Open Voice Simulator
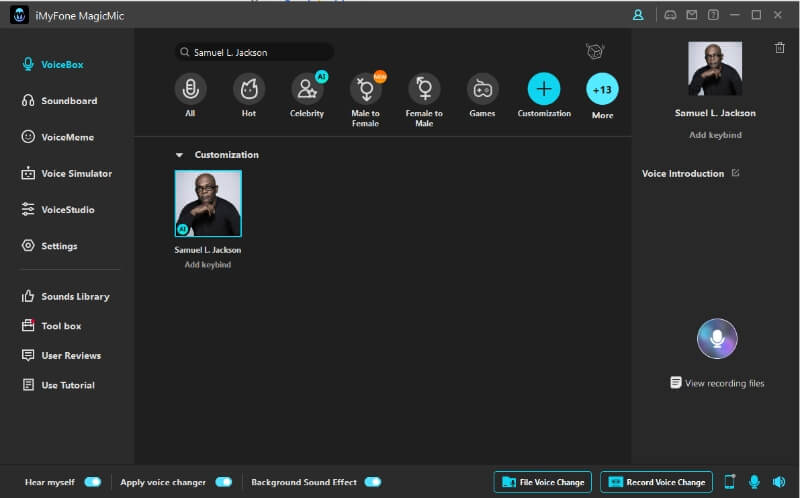This screenshot has width=800, height=498. click(66, 173)
